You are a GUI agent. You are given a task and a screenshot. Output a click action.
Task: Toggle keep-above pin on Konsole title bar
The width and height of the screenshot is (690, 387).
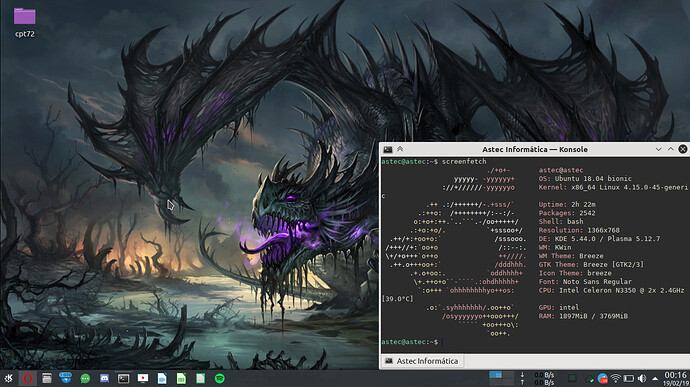(x=400, y=149)
